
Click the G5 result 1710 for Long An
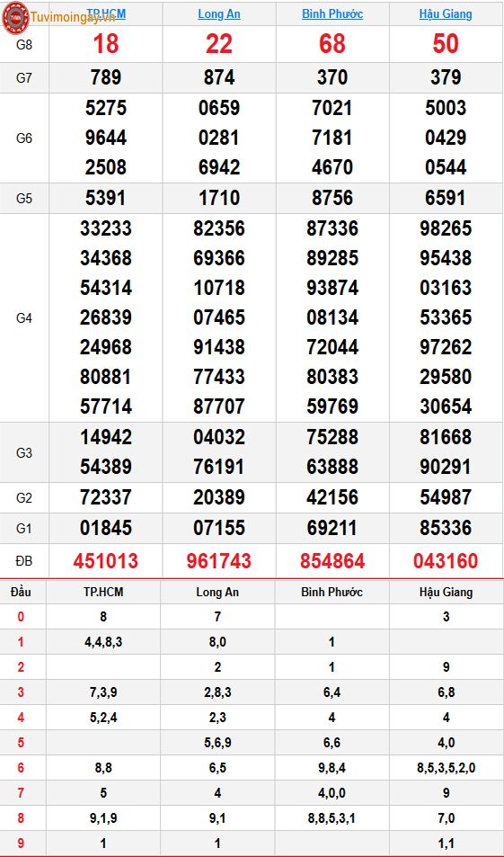[219, 198]
